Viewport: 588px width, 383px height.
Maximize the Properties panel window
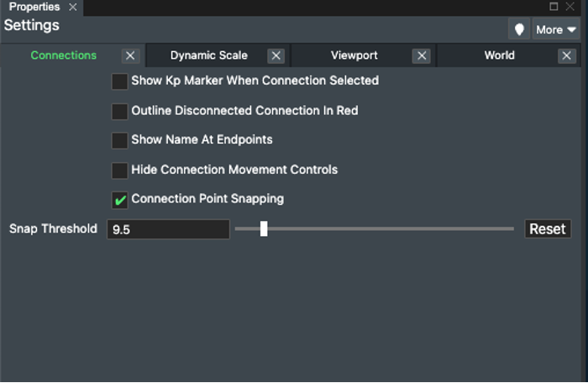[x=554, y=7]
